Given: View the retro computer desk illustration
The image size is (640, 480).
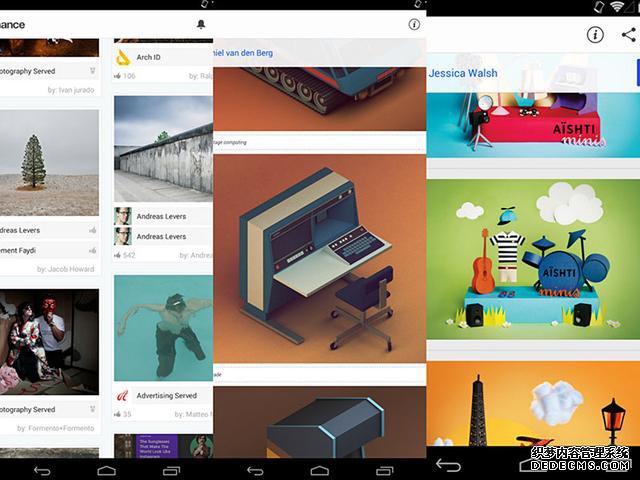Looking at the screenshot, I should click(x=319, y=255).
